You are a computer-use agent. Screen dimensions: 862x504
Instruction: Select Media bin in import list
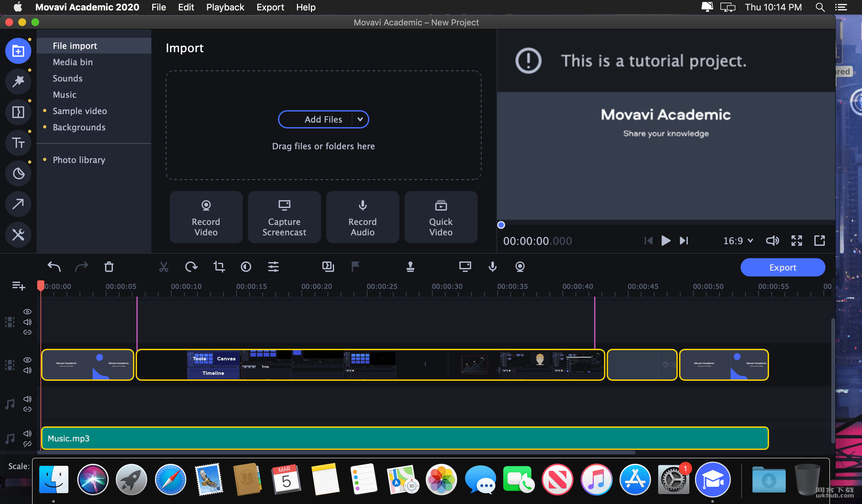click(94, 62)
